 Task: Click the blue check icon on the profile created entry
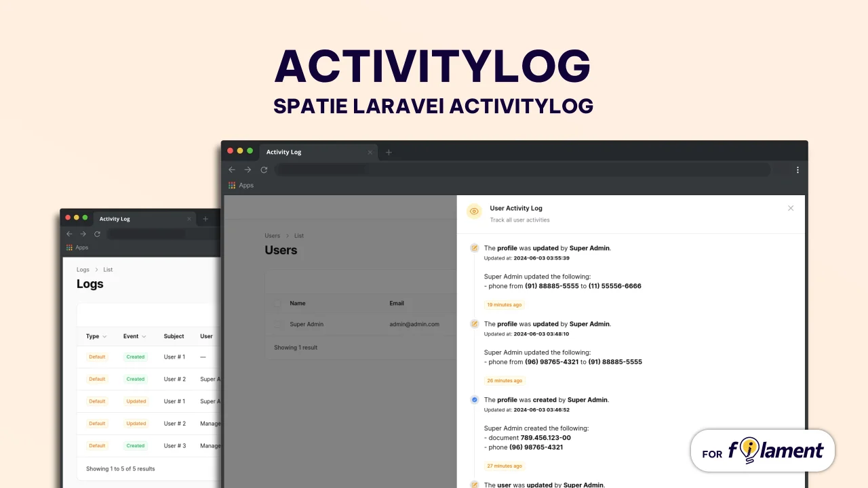[474, 400]
